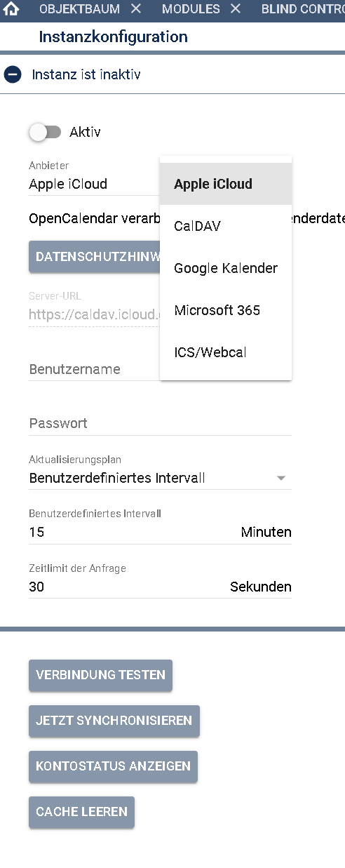Click the Verbindung testen button
Image resolution: width=345 pixels, height=868 pixels.
(x=100, y=675)
